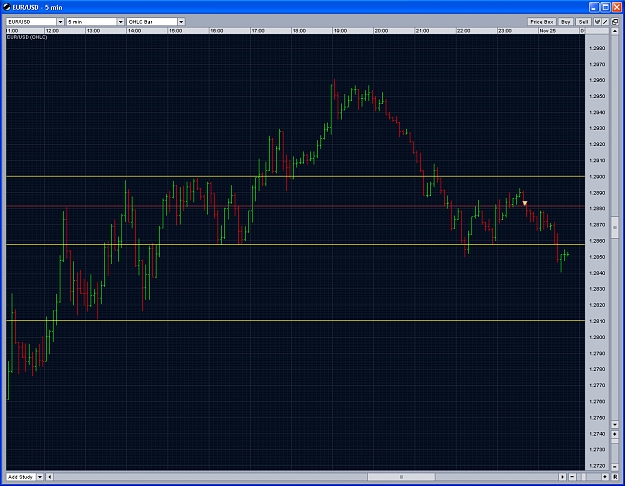Click the R reset button at bottom right
The image size is (625, 486).
pos(615,477)
